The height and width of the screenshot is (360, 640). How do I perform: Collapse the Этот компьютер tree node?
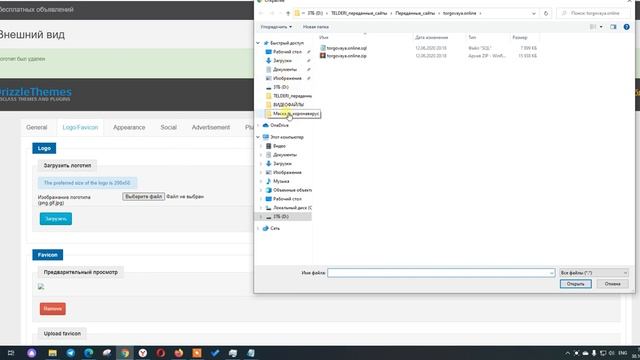coord(258,137)
